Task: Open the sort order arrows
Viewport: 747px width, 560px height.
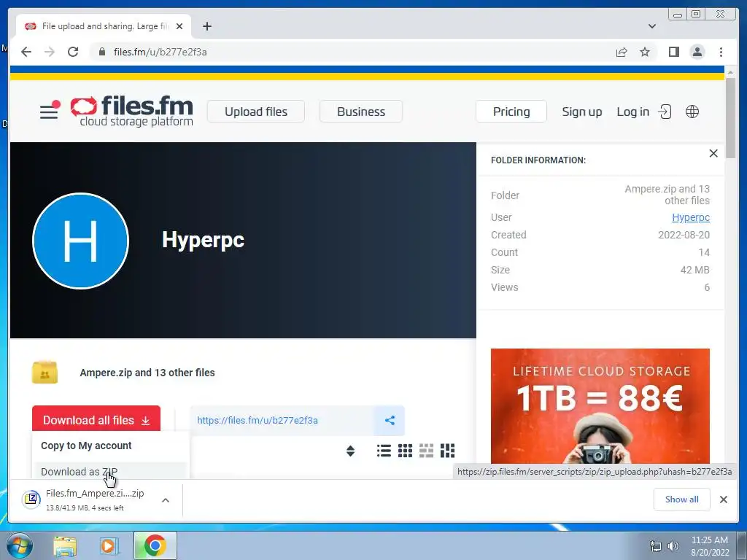Action: click(350, 451)
